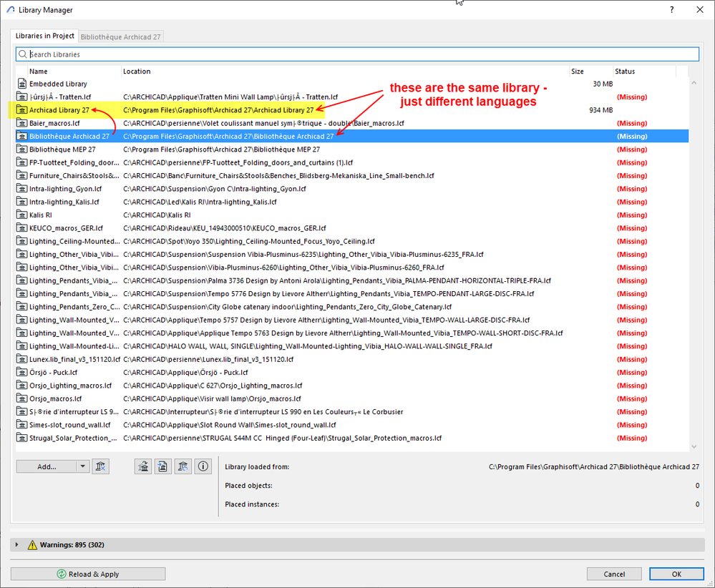Click the list scrollbar down arrow

tap(694, 446)
